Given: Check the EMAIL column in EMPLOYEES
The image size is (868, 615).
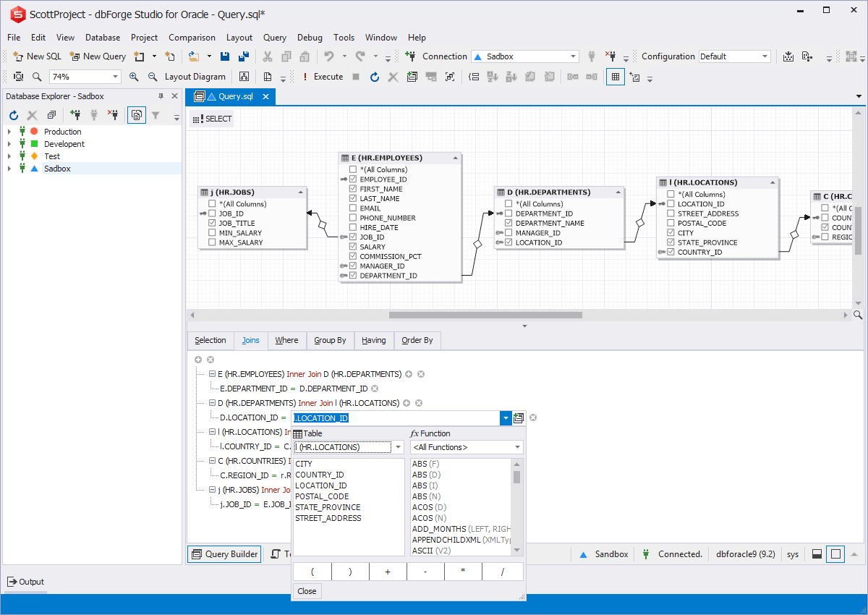Looking at the screenshot, I should [353, 208].
